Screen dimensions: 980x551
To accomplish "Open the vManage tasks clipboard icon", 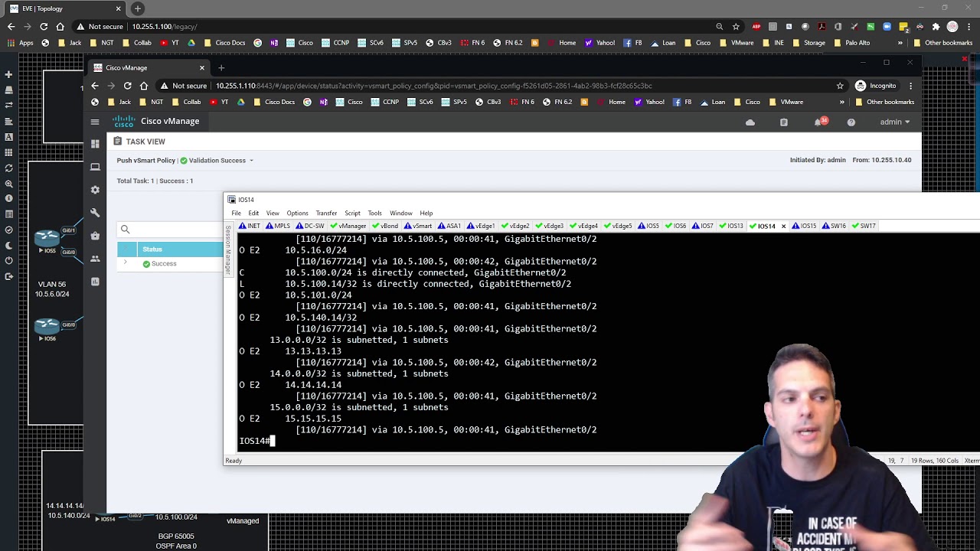I will coord(783,122).
